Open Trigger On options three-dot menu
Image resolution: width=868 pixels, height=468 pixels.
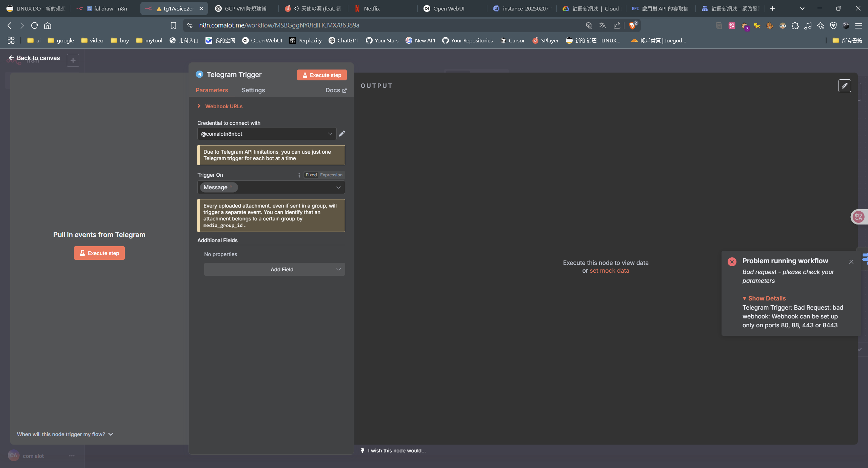coord(299,175)
